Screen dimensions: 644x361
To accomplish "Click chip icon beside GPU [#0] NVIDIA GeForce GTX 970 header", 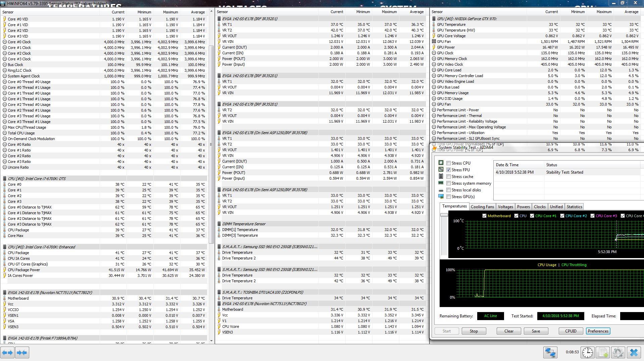I will [434, 19].
